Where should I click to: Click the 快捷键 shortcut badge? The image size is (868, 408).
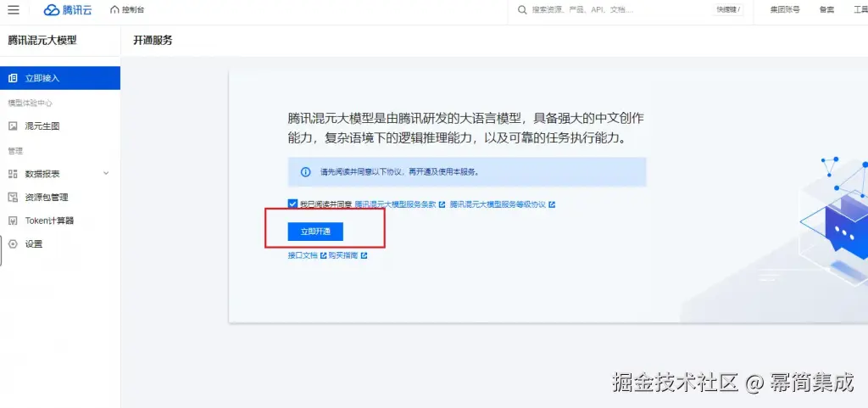click(x=728, y=10)
